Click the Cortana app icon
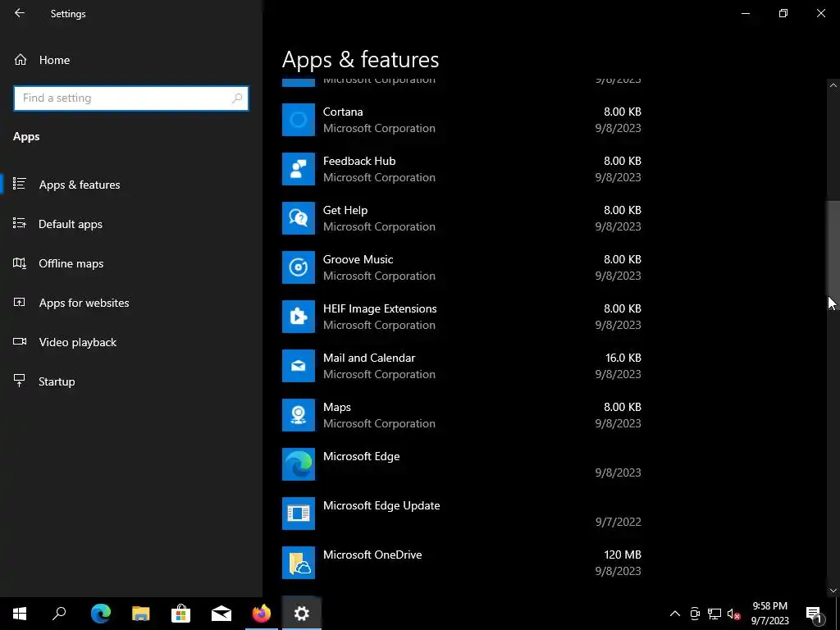 coord(299,120)
